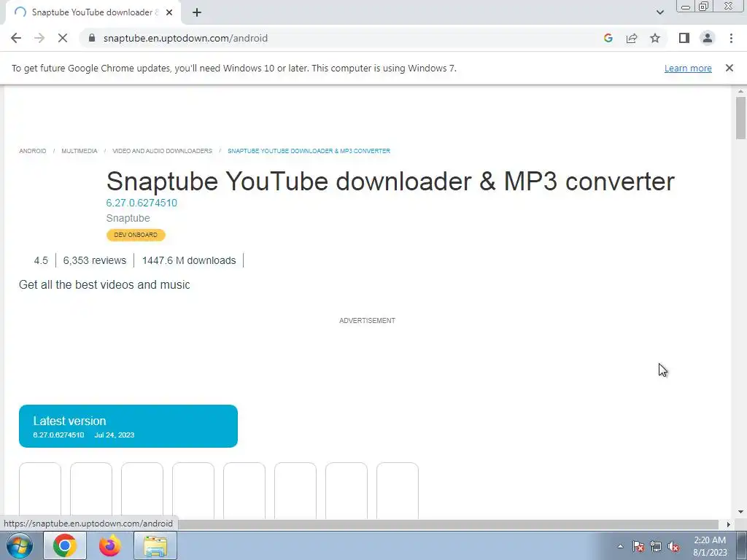Viewport: 747px width, 560px height.
Task: Open the Action Center flag icon
Action: point(638,547)
